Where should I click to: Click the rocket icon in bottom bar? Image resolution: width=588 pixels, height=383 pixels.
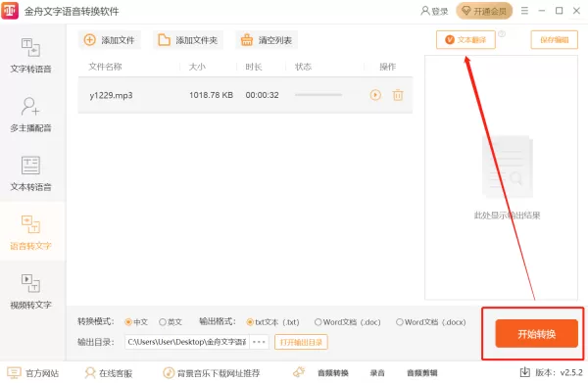(x=299, y=372)
